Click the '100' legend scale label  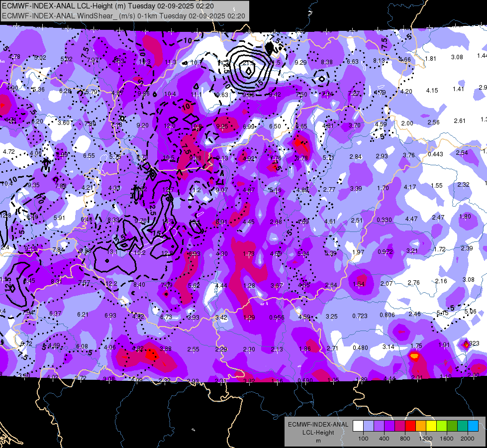363,439
